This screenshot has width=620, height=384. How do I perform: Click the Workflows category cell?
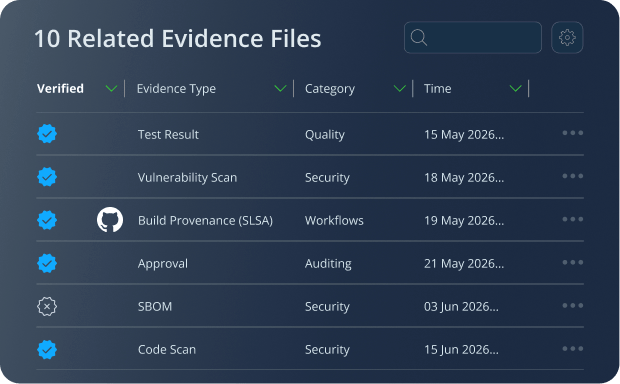coord(334,220)
